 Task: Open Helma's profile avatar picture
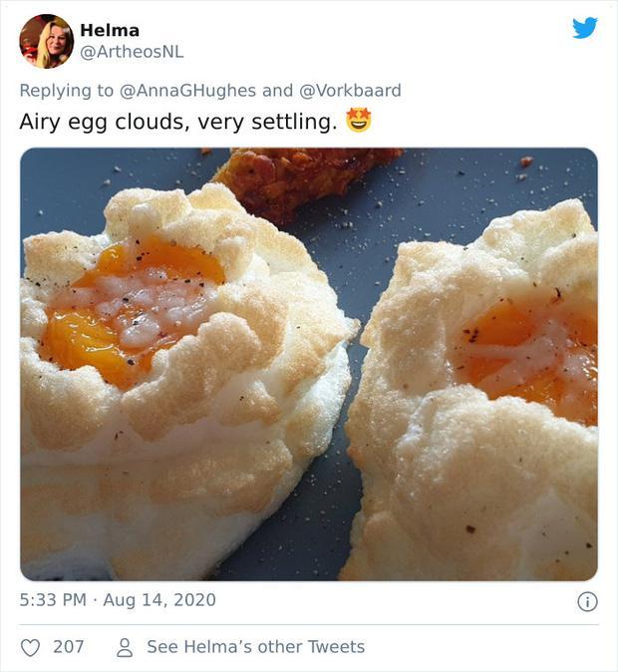coord(46,41)
